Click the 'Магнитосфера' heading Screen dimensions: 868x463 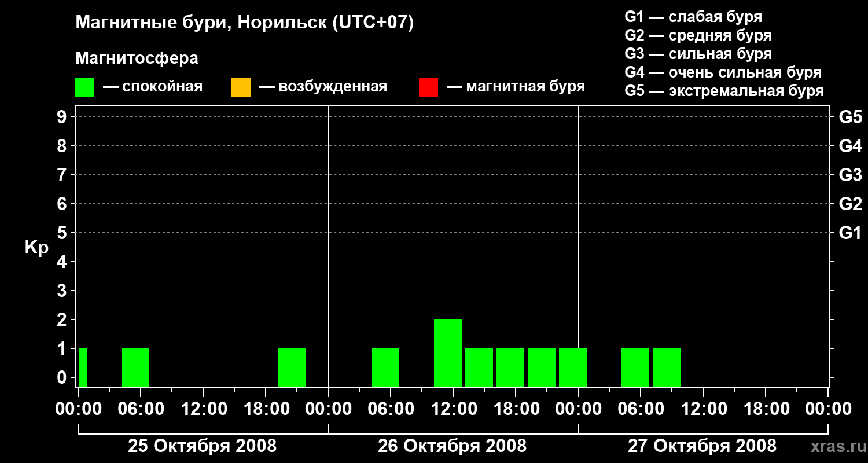click(137, 58)
